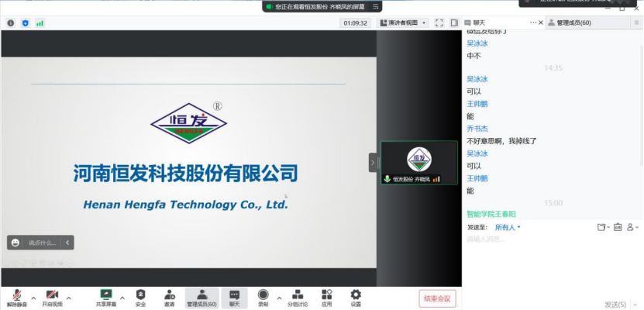The height and width of the screenshot is (310, 644).
Task: Open chat panel more options (…)
Action: pos(533,22)
